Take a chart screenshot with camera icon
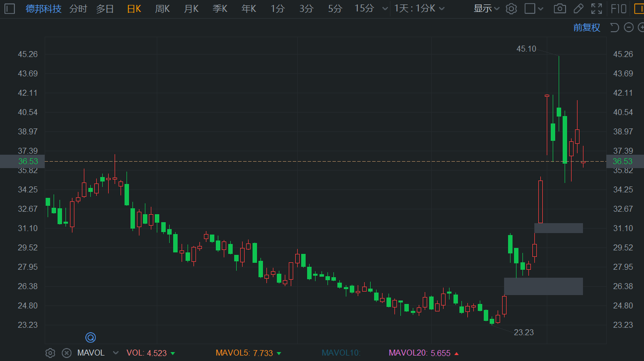This screenshot has height=361, width=644. coord(560,8)
